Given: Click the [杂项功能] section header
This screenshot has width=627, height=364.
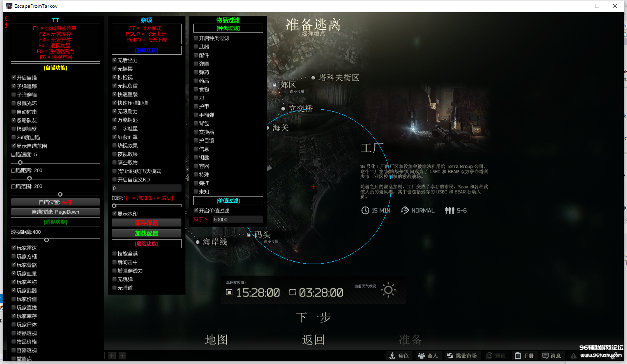Looking at the screenshot, I should pyautogui.click(x=147, y=50).
